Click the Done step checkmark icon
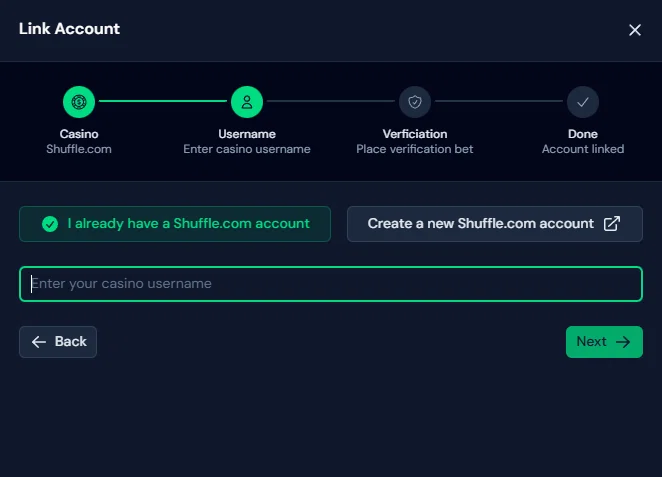 click(583, 101)
